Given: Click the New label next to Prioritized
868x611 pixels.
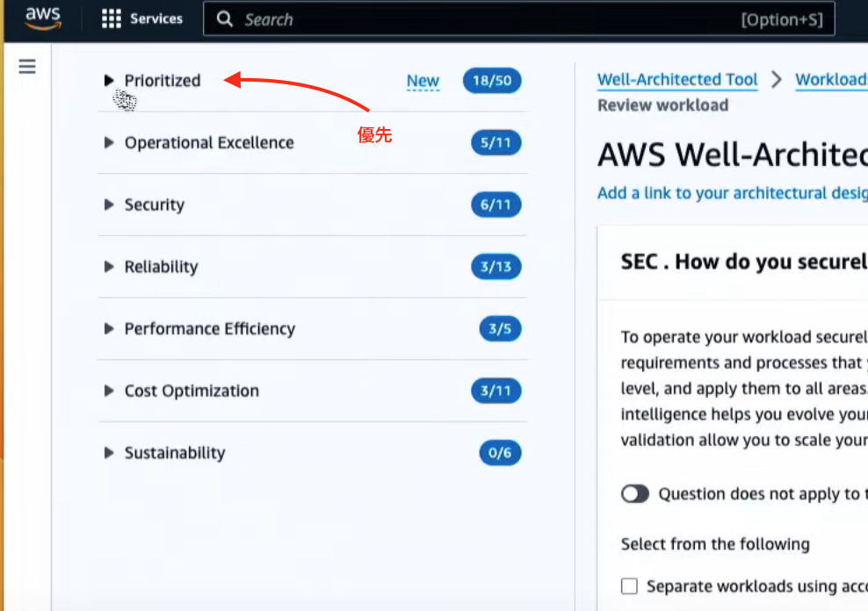Looking at the screenshot, I should pyautogui.click(x=423, y=81).
